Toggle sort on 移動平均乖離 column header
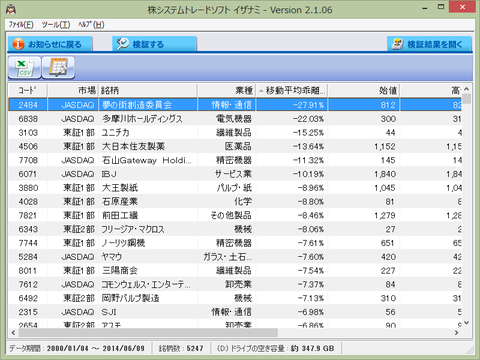The width and height of the screenshot is (480, 360). tap(292, 90)
